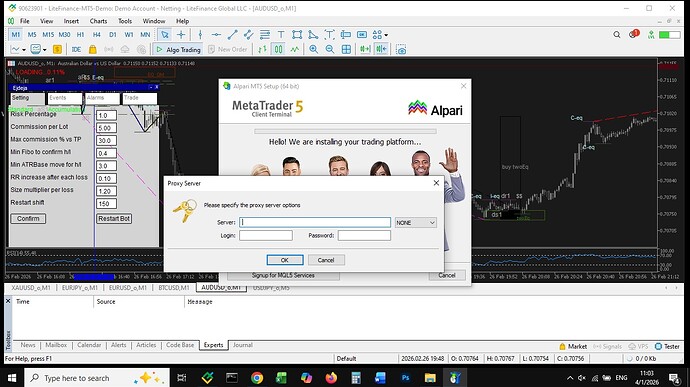Select H1 timeframe
Image resolution: width=690 pixels, height=387 pixels.
tap(81, 34)
